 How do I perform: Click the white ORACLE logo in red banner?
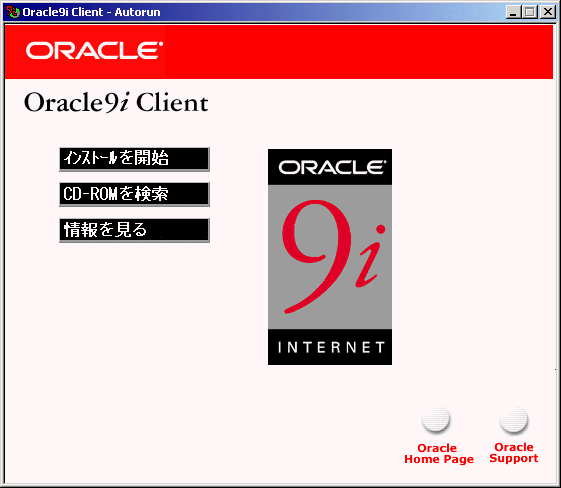[94, 50]
